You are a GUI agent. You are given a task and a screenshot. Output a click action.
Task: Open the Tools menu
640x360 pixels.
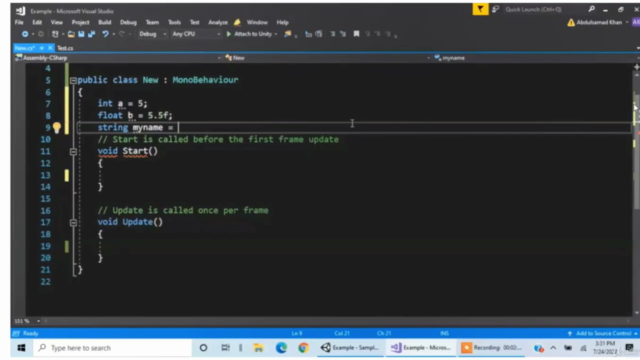click(174, 22)
